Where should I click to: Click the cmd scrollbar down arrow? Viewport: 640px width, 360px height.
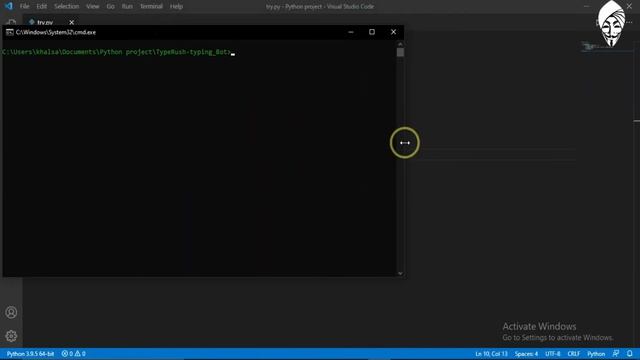[400, 273]
